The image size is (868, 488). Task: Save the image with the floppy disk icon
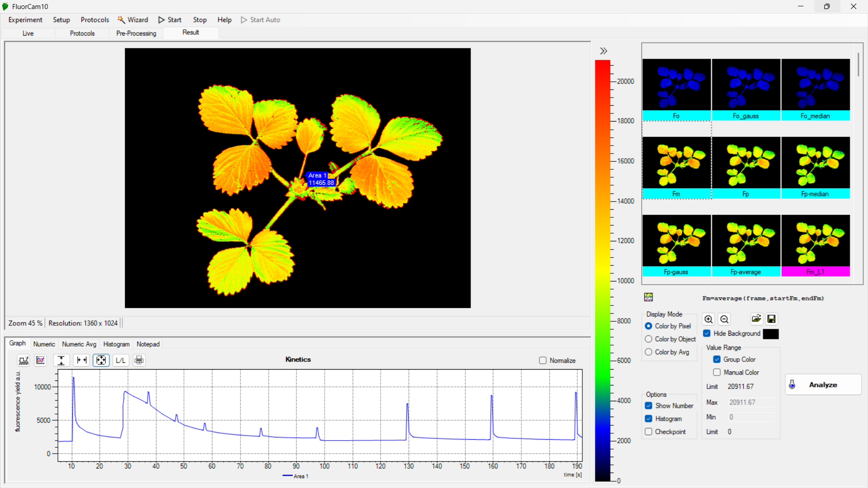(x=772, y=319)
